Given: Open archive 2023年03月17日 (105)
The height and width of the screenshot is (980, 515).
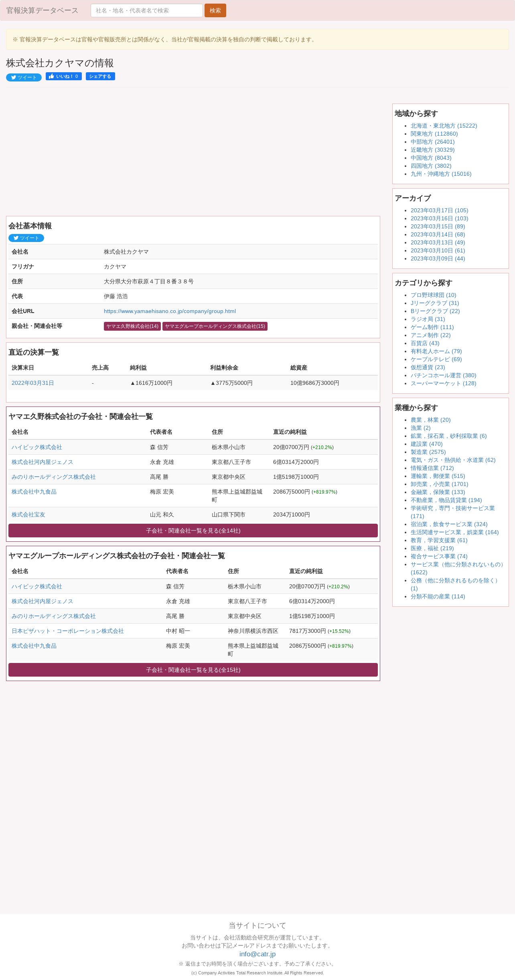Looking at the screenshot, I should (439, 210).
